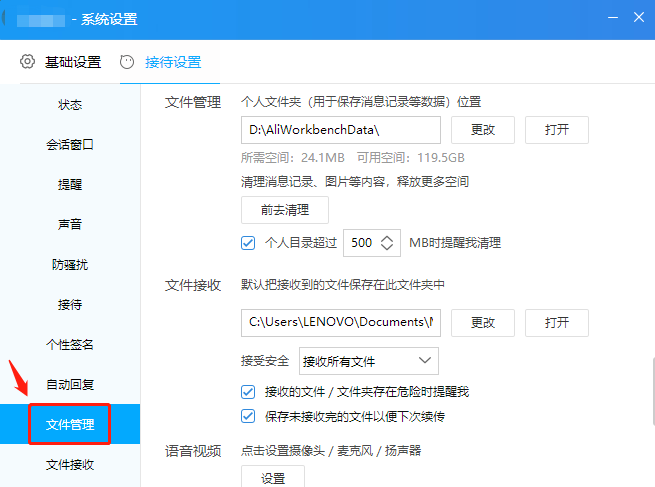655x487 pixels.
Task: Minimize the 系统设置 window
Action: click(613, 18)
